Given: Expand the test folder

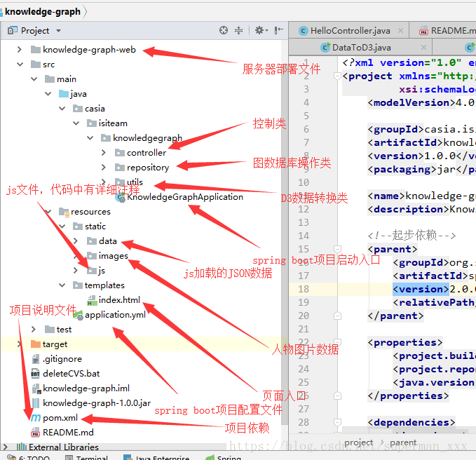Looking at the screenshot, I should 34,330.
